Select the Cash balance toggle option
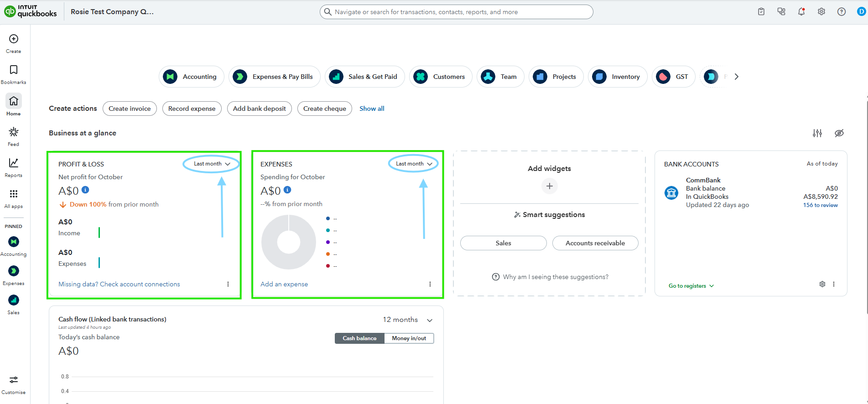Viewport: 868px width, 404px height. (x=359, y=338)
